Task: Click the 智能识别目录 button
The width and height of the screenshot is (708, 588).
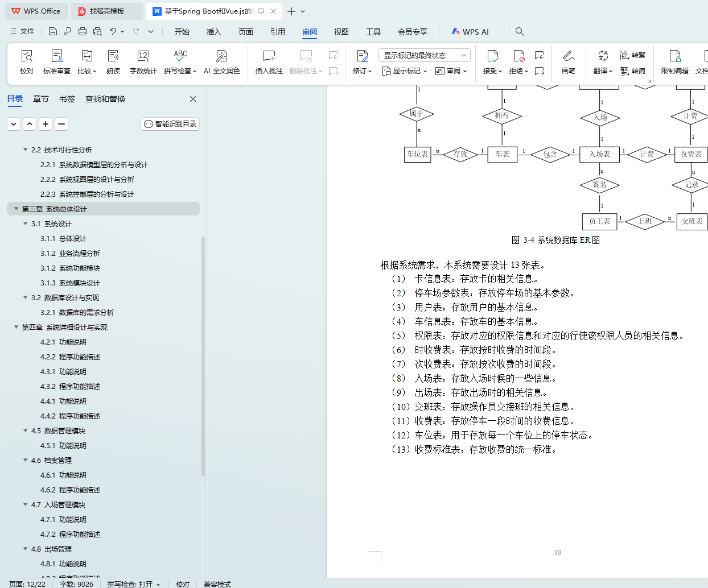Action: coord(170,123)
